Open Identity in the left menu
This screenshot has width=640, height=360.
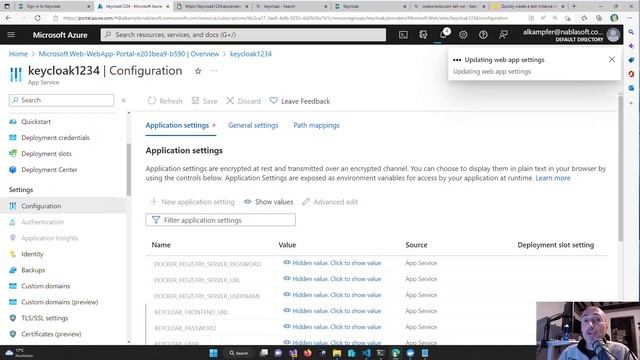tap(32, 253)
